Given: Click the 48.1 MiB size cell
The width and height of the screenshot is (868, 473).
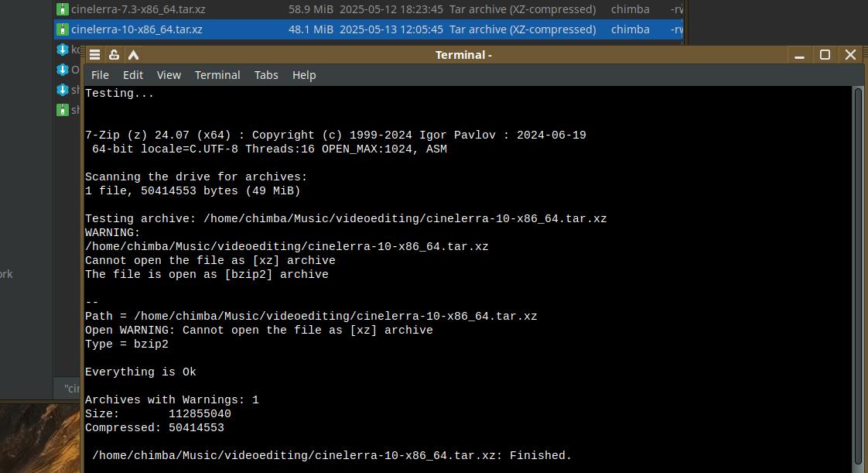Looking at the screenshot, I should pos(310,29).
